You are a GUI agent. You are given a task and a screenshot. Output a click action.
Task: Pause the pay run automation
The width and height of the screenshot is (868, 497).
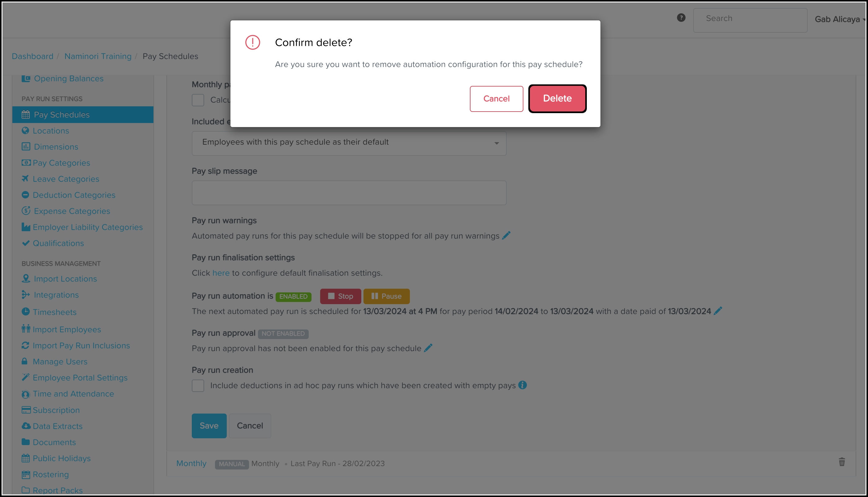tap(386, 296)
